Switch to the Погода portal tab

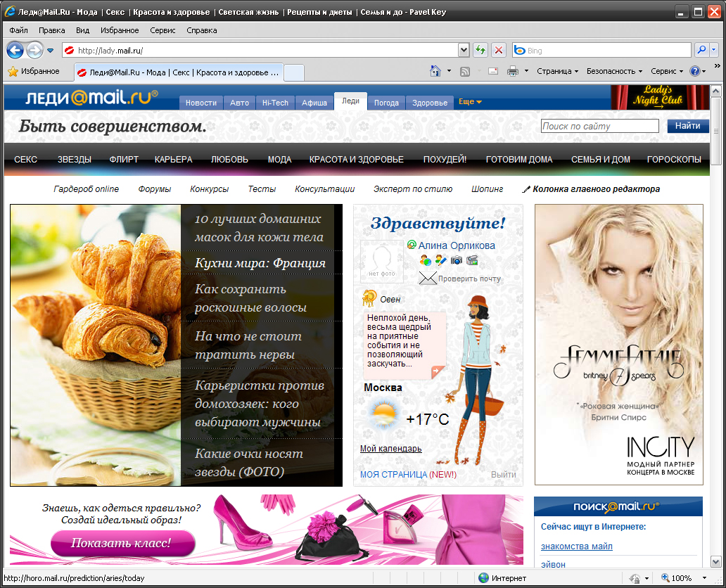point(386,103)
